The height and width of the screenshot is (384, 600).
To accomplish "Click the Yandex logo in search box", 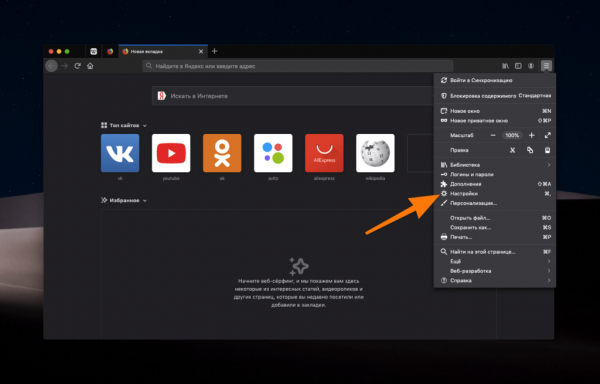I will point(162,96).
